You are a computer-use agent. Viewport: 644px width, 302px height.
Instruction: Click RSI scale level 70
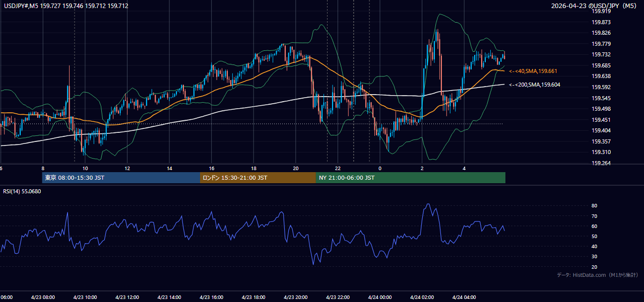[x=595, y=216]
